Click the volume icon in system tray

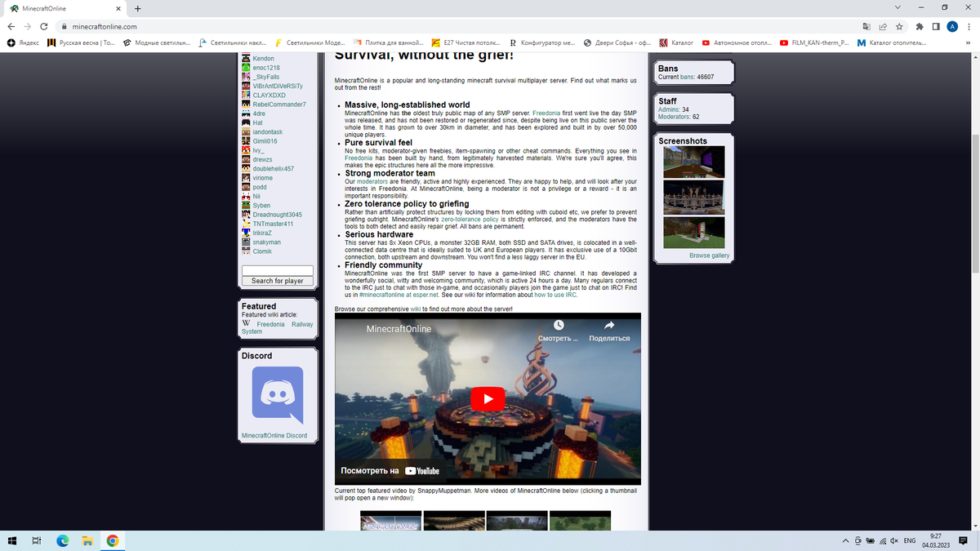point(894,540)
